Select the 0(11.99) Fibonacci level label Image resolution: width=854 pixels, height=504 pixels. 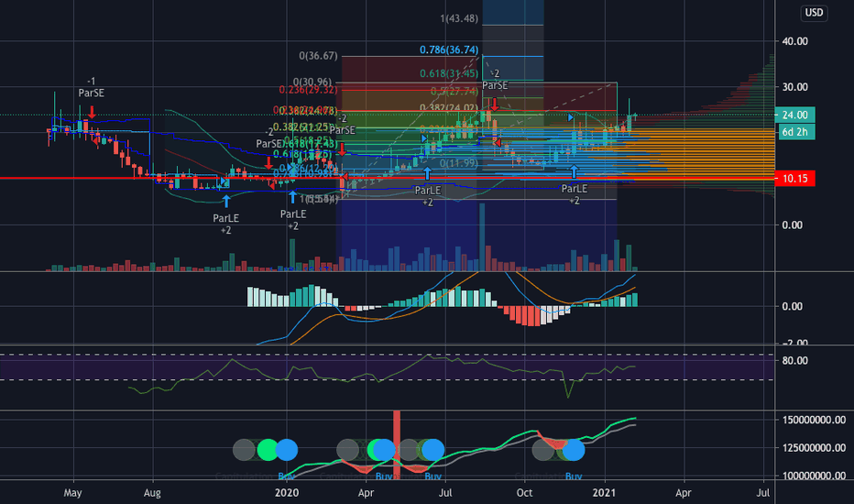(x=459, y=163)
